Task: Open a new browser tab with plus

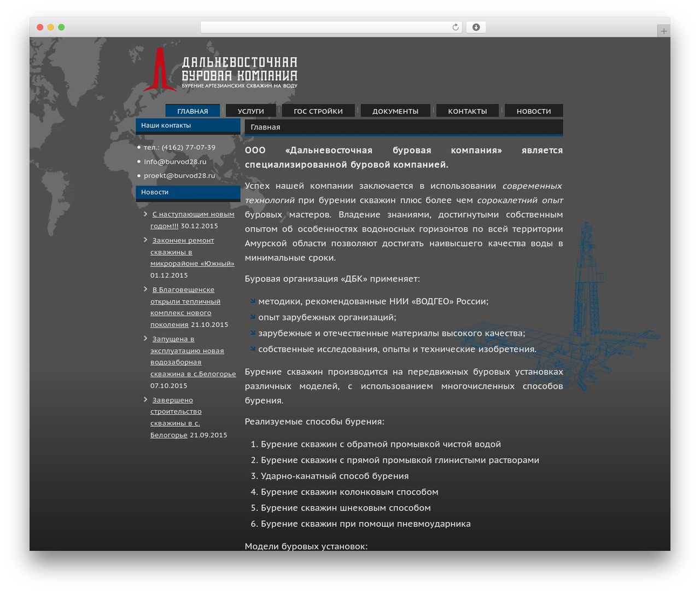Action: (x=663, y=31)
